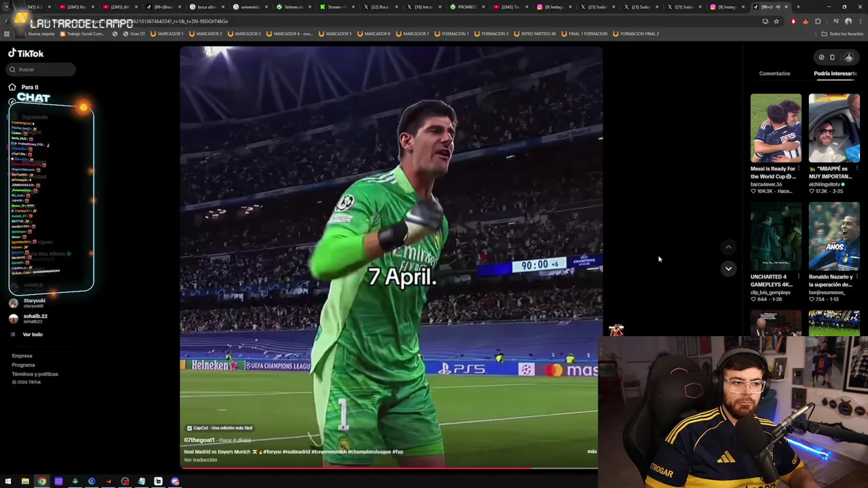Open options menu on Ronaldo Nazario card

[x=856, y=277]
